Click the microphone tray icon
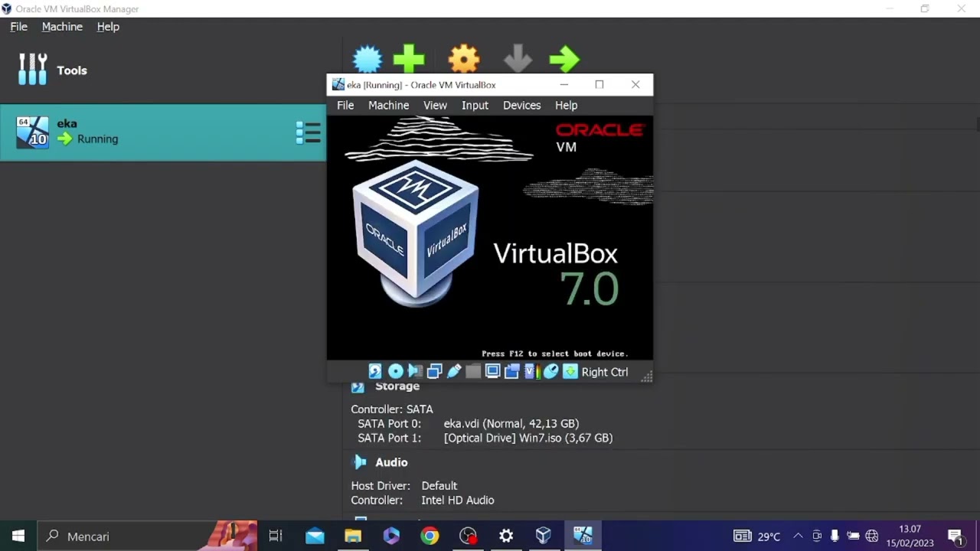Image resolution: width=980 pixels, height=551 pixels. tap(835, 536)
